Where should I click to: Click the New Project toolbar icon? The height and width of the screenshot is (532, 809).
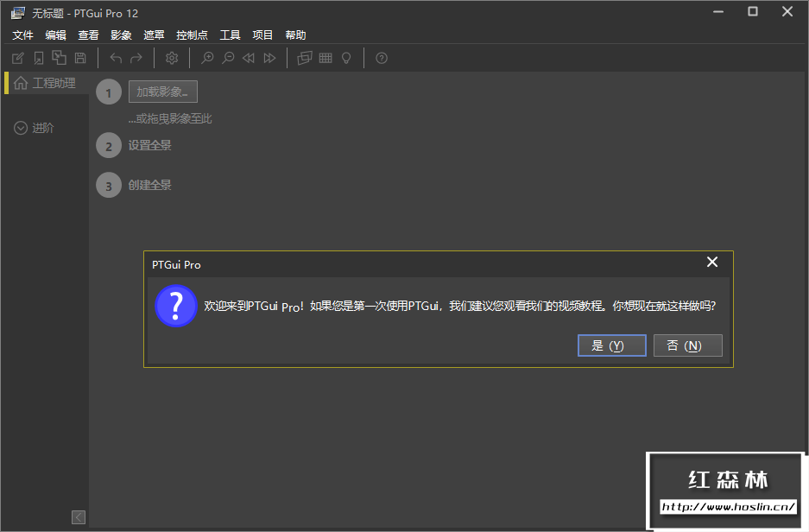18,58
